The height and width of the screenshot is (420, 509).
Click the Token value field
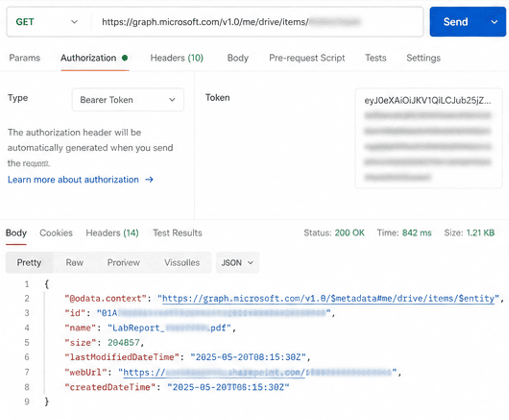coord(429,139)
